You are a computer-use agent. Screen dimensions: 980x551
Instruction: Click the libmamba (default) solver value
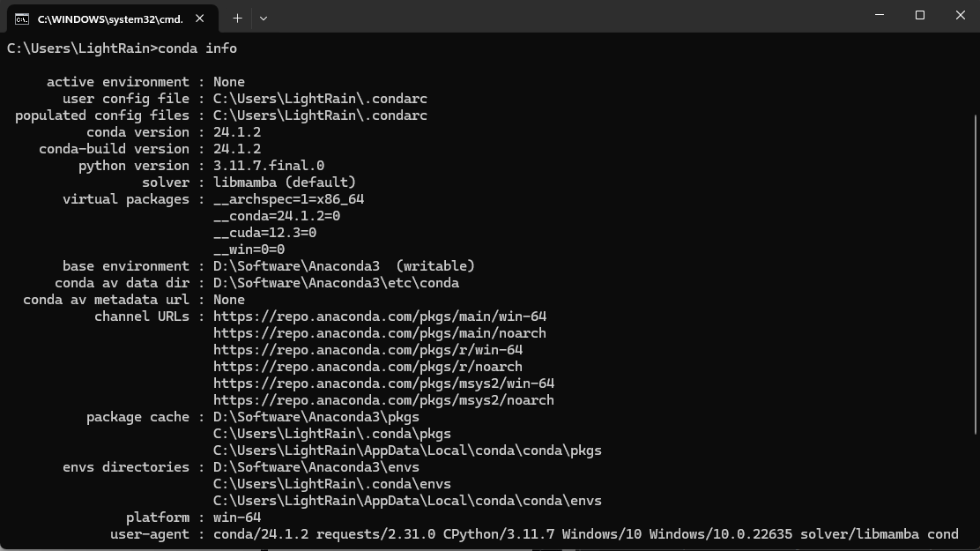point(285,182)
